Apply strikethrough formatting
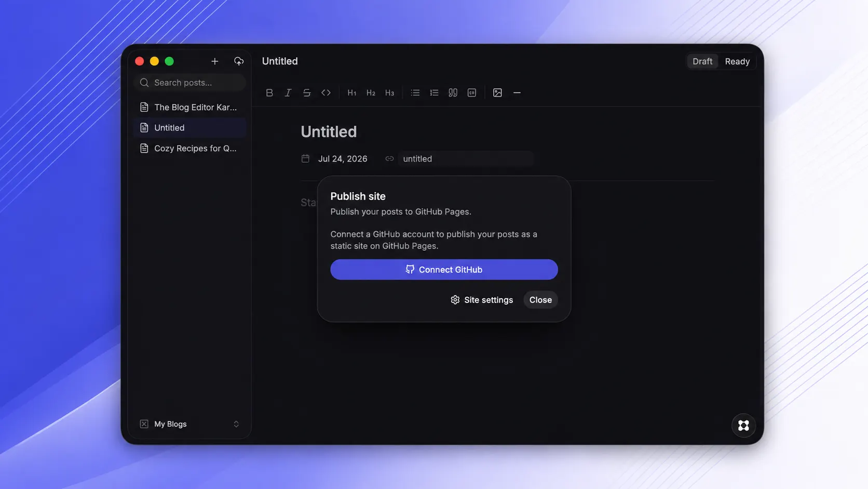Screen dimensions: 868x489 point(307,92)
